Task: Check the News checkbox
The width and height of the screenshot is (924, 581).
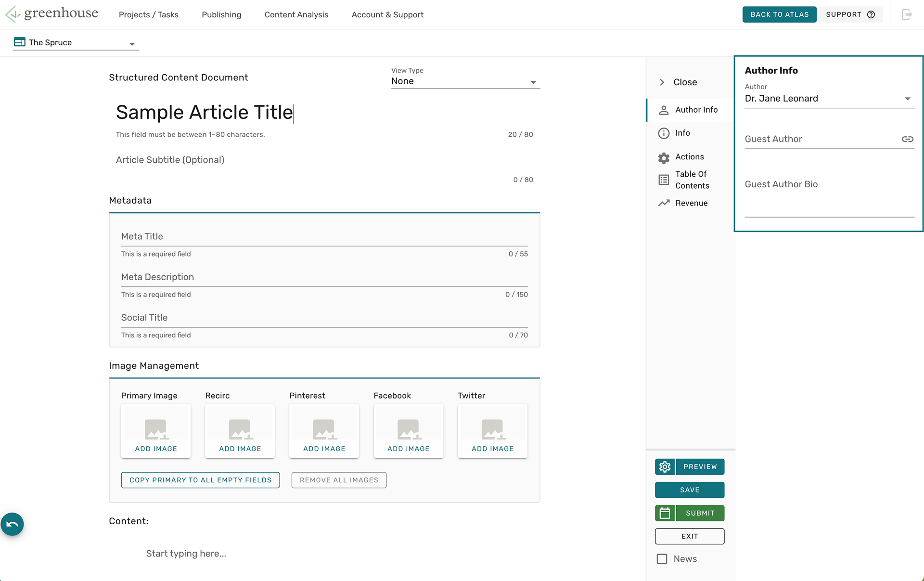Action: pyautogui.click(x=662, y=559)
